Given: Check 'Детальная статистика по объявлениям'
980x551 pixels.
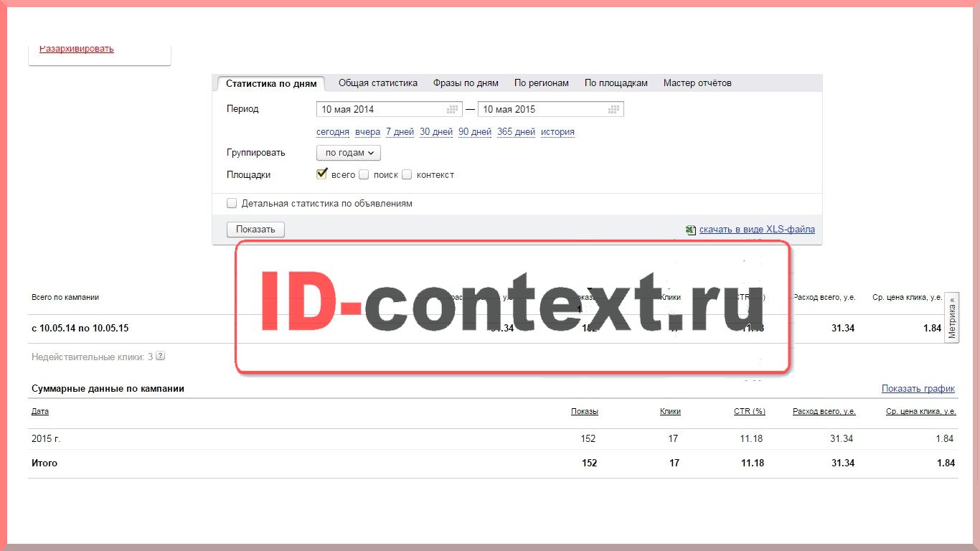Looking at the screenshot, I should 232,203.
